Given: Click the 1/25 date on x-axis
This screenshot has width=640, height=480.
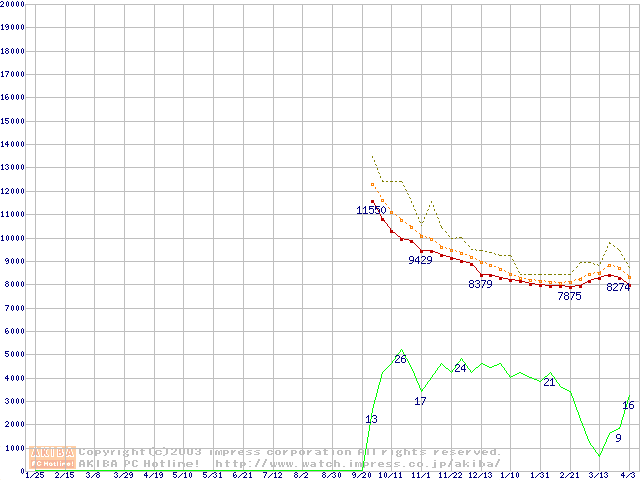Looking at the screenshot, I should pyautogui.click(x=34, y=475).
